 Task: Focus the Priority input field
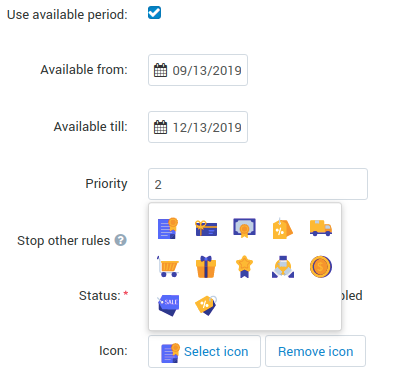point(258,184)
